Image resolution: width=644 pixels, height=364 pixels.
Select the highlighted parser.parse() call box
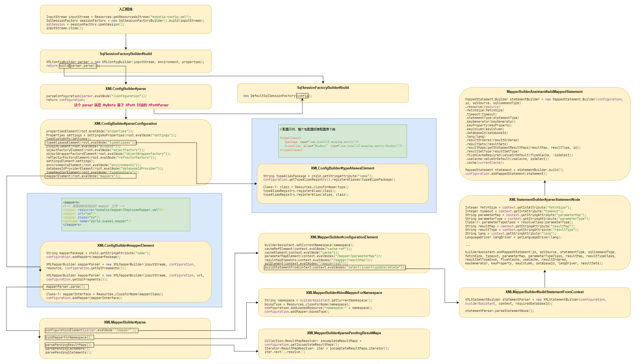(83, 66)
